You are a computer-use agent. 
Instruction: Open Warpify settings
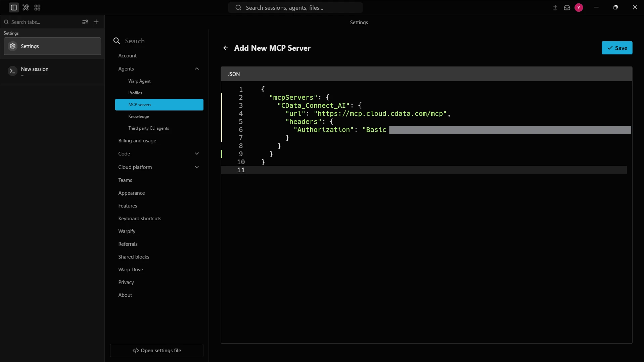(127, 231)
